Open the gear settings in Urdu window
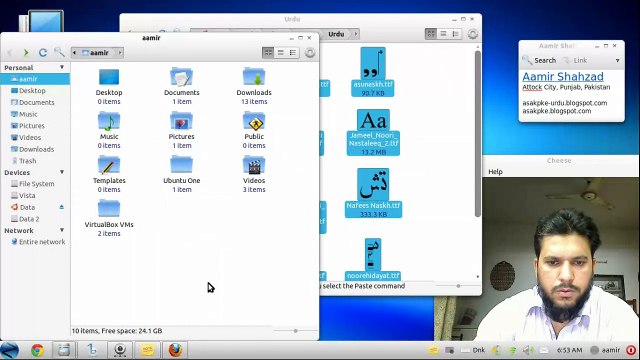 (473, 34)
